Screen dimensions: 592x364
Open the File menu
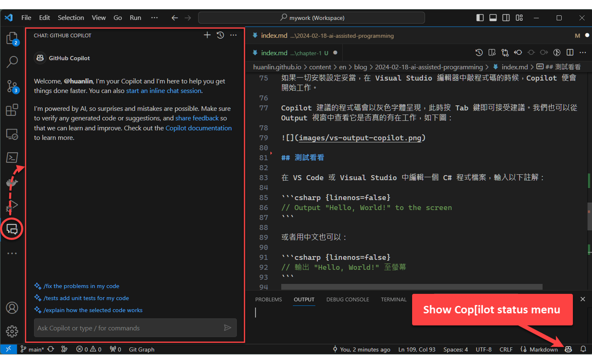pyautogui.click(x=26, y=18)
